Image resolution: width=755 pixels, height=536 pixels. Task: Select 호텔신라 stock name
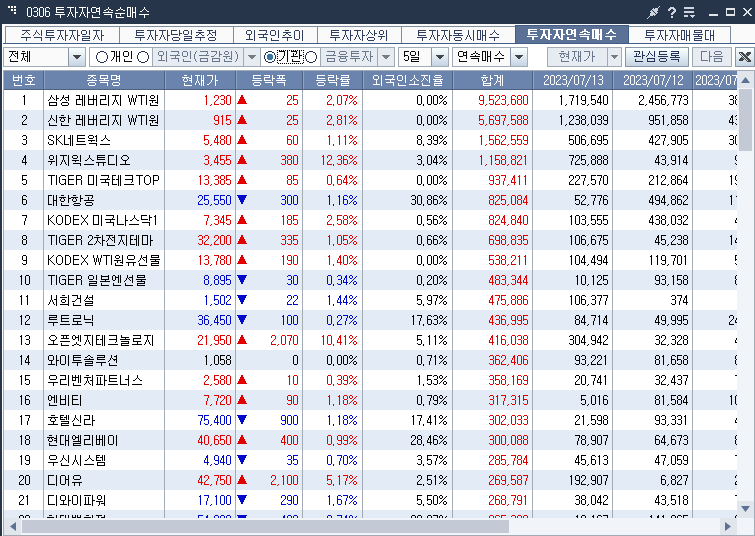(x=71, y=420)
